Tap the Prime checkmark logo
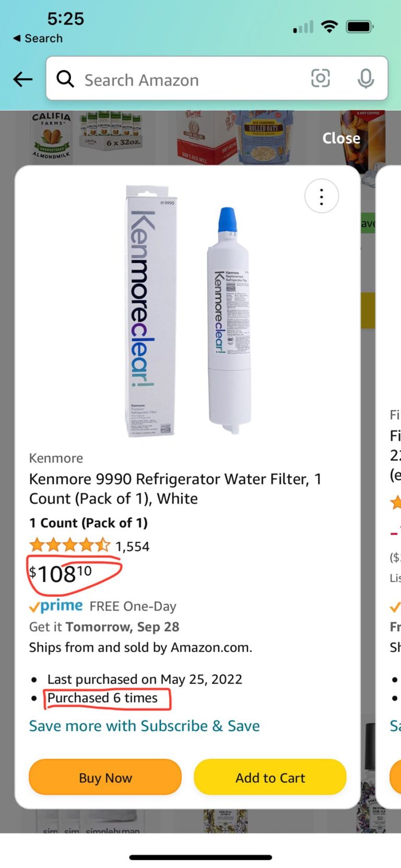Screen dimensions: 401x868 coord(56,606)
